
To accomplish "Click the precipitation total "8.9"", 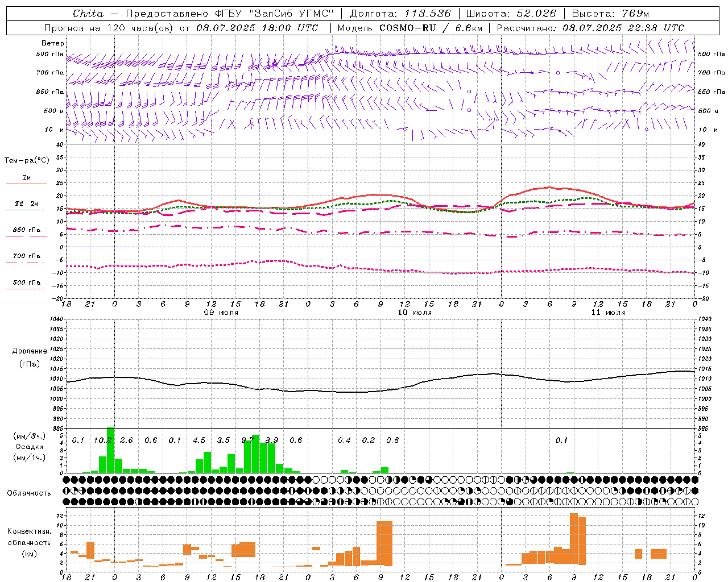I will [x=272, y=440].
